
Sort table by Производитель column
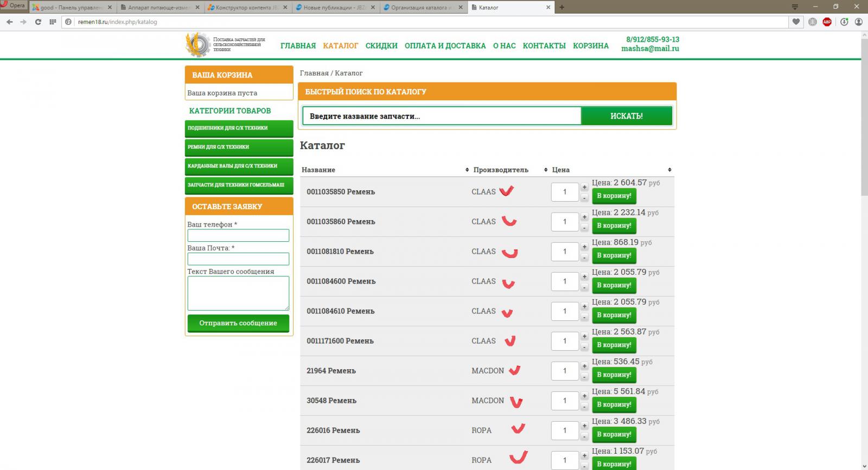546,170
